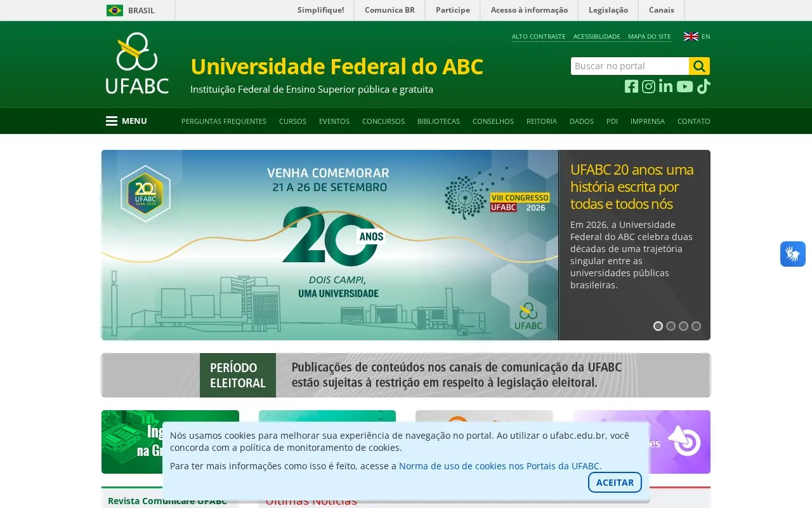Open the 'UFABC 20 anos' headline
The image size is (812, 508).
(632, 187)
